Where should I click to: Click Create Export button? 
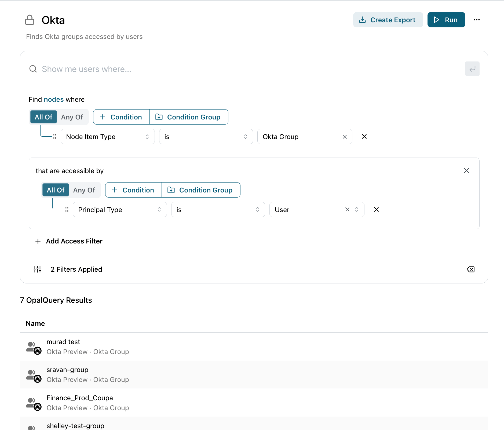[388, 20]
